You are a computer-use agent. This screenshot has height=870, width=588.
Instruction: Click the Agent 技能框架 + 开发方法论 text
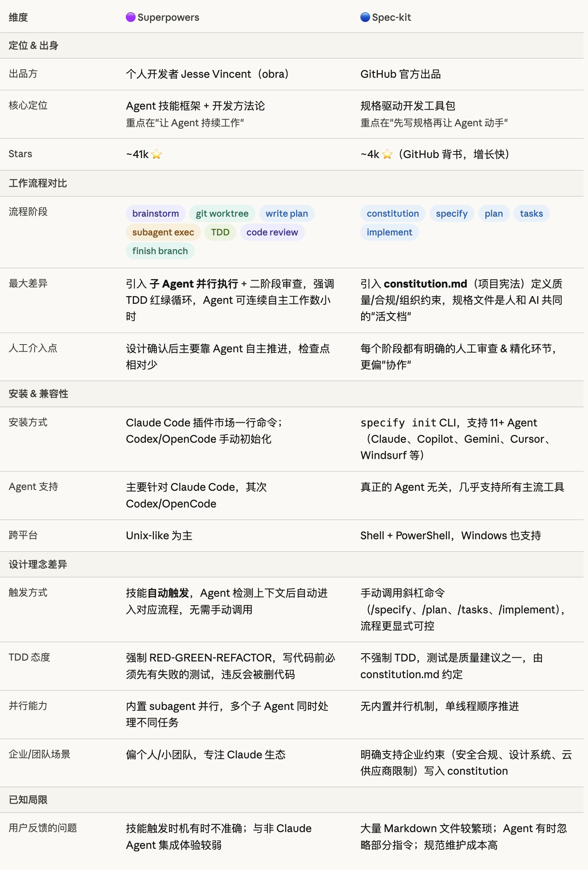195,106
